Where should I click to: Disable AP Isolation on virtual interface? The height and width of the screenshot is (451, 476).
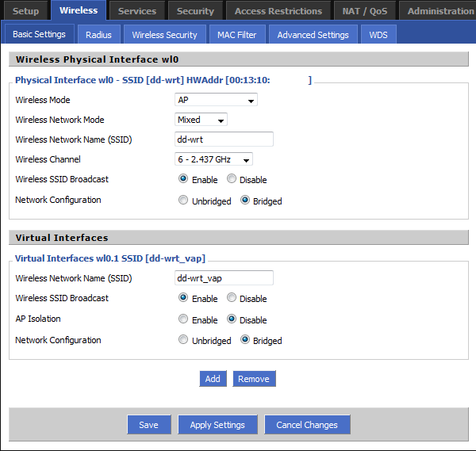click(232, 319)
